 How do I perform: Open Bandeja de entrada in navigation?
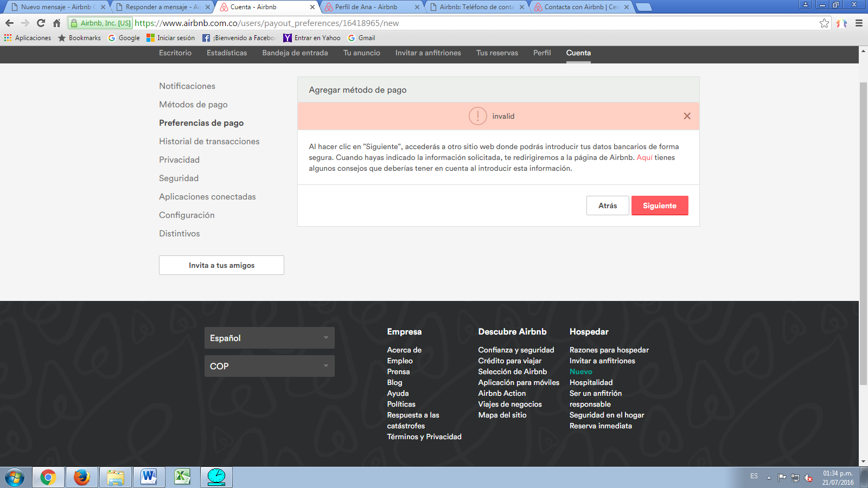(x=295, y=53)
